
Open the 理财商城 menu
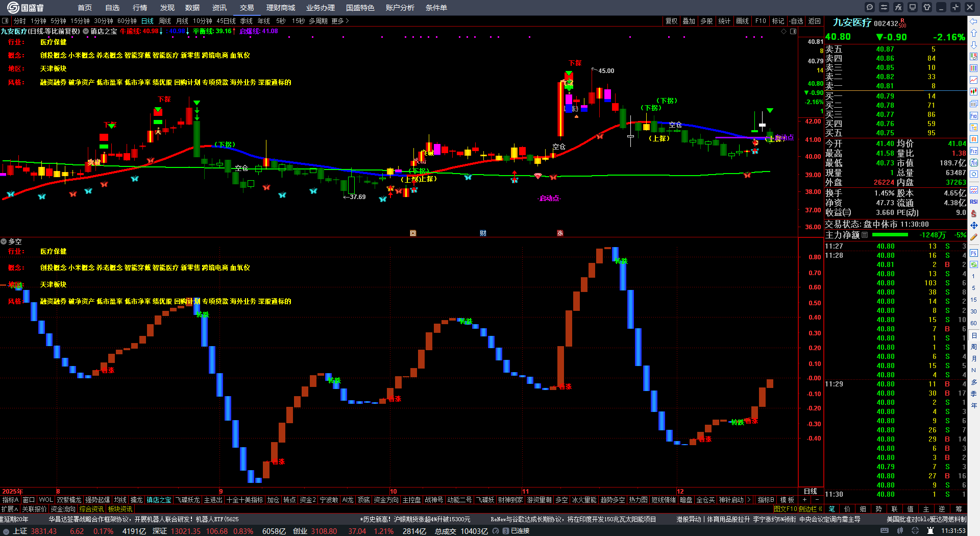tap(281, 8)
